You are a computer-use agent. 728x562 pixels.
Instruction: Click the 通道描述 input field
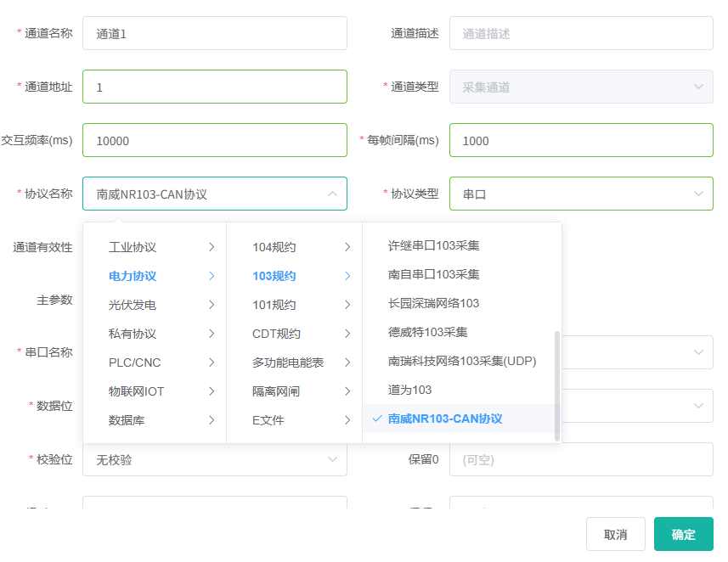point(580,34)
